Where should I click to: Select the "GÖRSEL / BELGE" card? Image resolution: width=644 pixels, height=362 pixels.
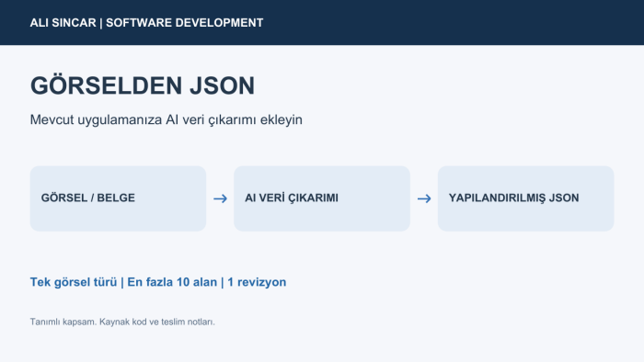pos(119,198)
